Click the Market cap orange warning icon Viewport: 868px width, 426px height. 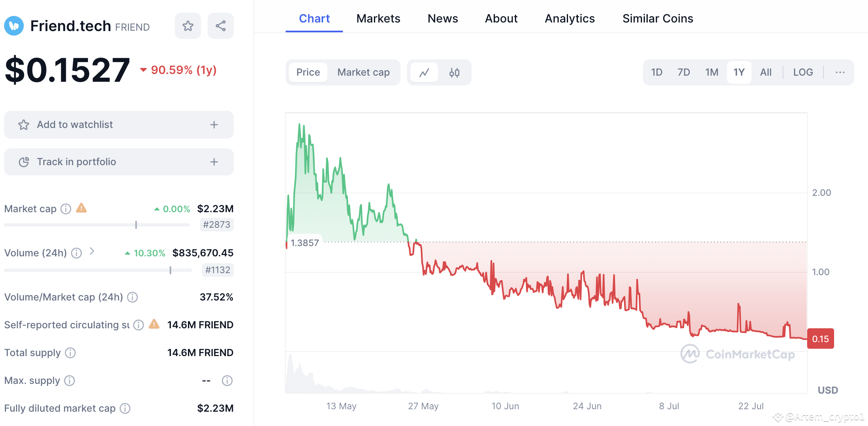81,208
